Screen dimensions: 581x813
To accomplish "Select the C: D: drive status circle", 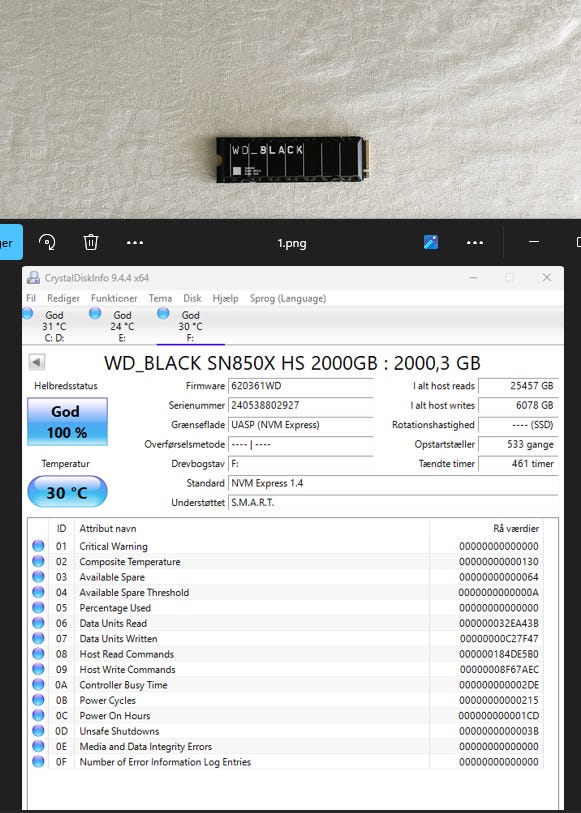I will pyautogui.click(x=27, y=313).
